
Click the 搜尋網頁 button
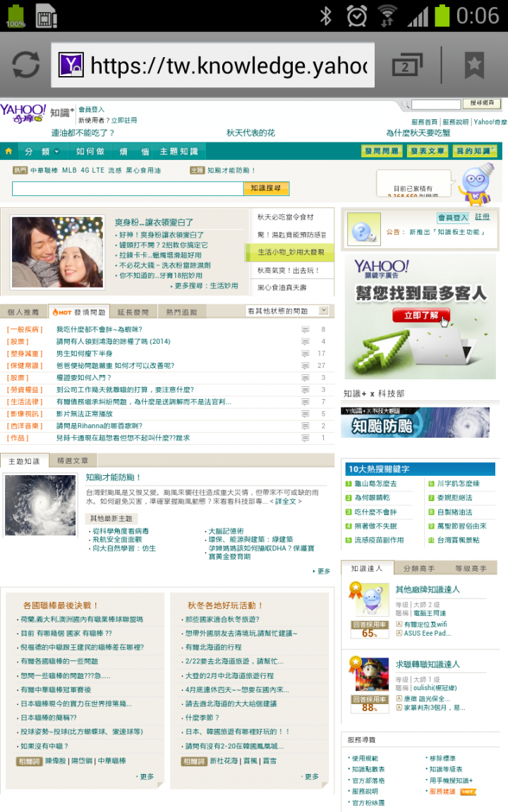point(482,104)
